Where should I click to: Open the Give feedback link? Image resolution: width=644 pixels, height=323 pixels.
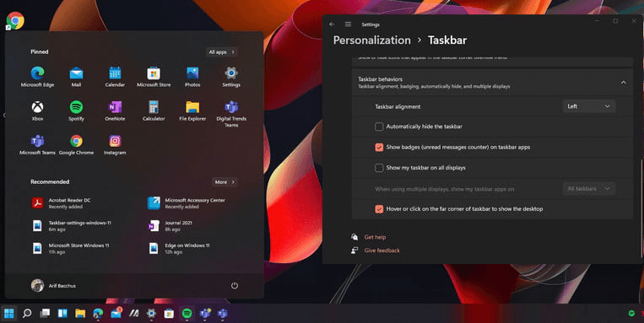coord(382,250)
